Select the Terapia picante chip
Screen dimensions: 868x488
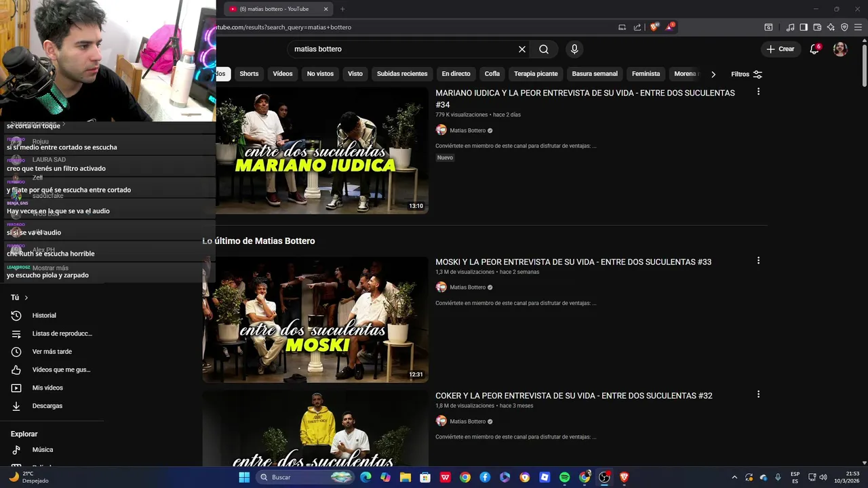pos(536,74)
